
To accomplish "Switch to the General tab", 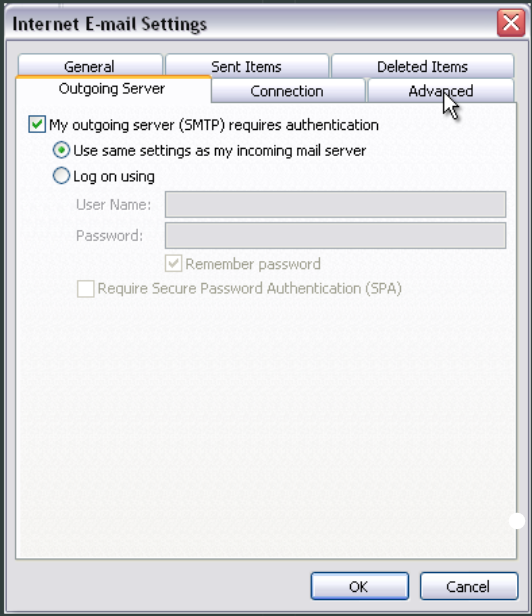I will [x=90, y=66].
